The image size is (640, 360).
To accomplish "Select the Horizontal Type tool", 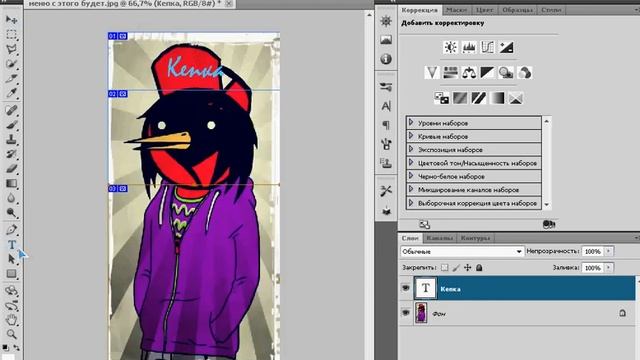I will (11, 244).
